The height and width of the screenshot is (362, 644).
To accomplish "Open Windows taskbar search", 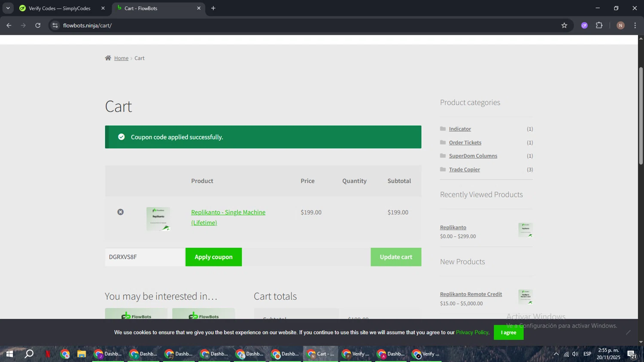I will pos(29,354).
